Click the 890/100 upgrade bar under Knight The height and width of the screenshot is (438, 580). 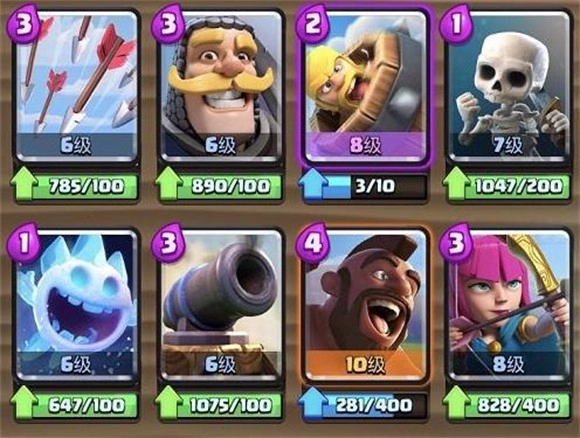click(220, 186)
